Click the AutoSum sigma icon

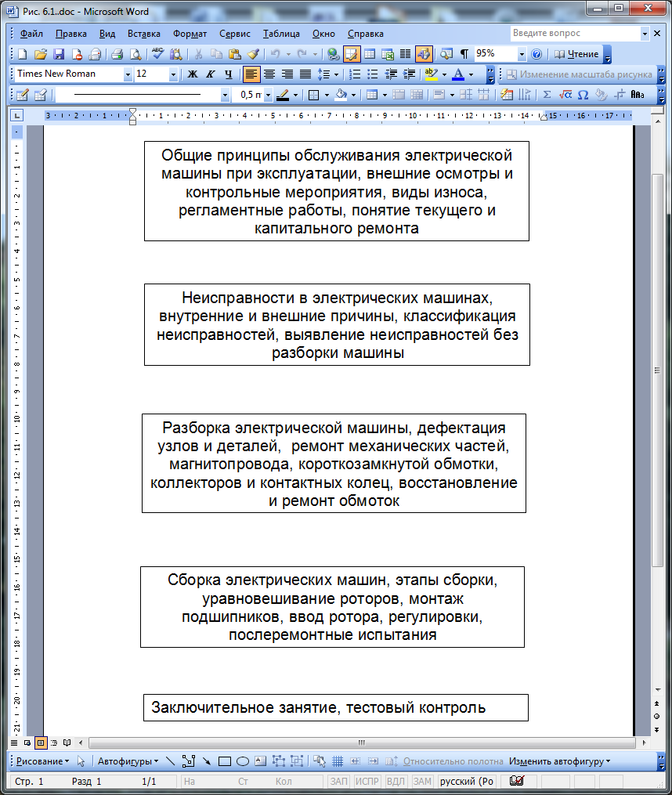coord(547,94)
